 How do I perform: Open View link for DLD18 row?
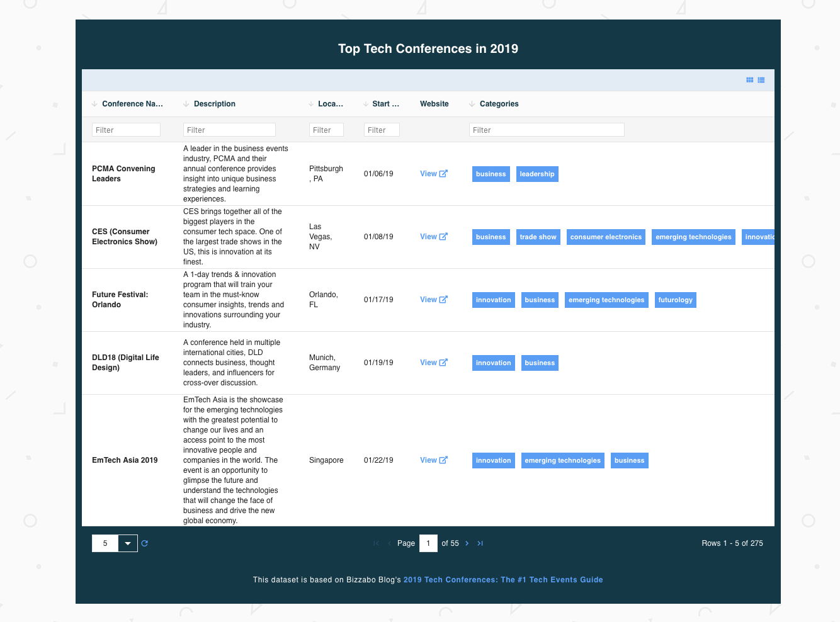434,363
